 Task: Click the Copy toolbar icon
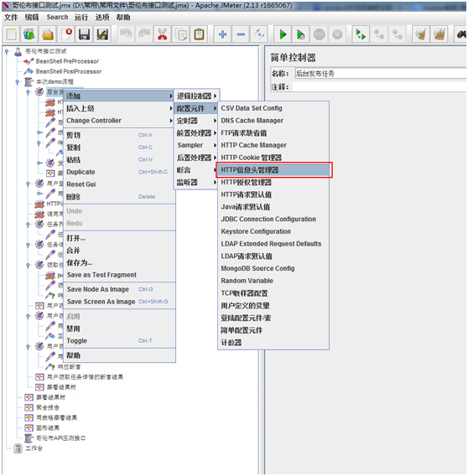pos(180,34)
